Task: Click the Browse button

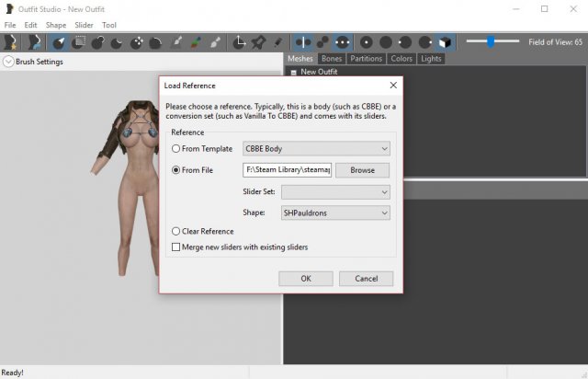Action: [362, 170]
